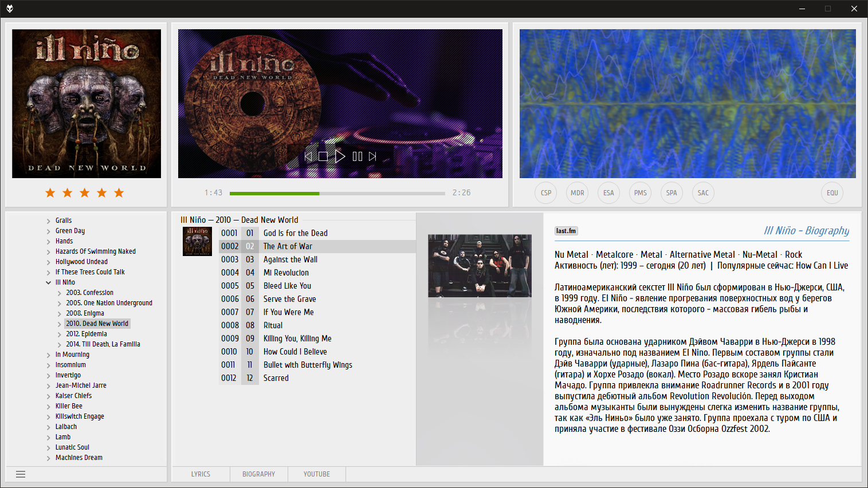The height and width of the screenshot is (488, 868).
Task: Switch to the Lyrics tab
Action: 201,474
